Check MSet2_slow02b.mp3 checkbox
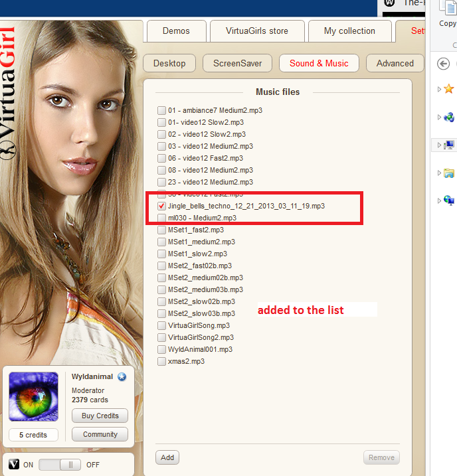Screen dimensions: 457x476 click(x=161, y=301)
